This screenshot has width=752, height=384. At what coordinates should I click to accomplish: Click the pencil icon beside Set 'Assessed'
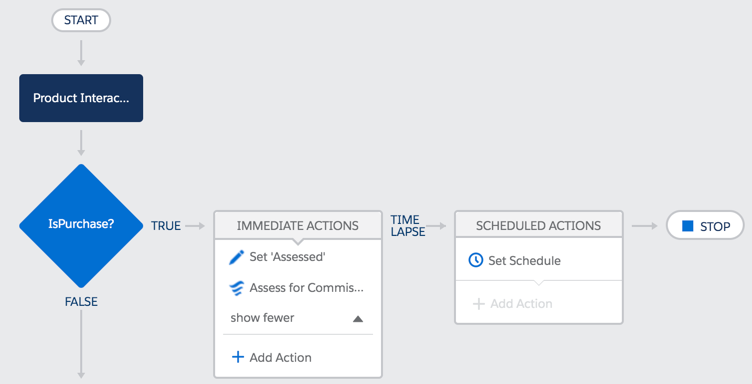tap(236, 257)
